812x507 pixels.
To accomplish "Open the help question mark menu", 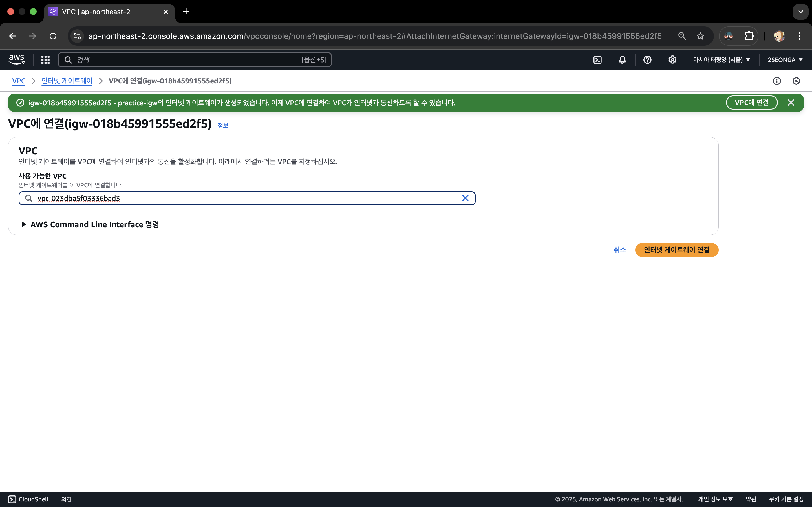I will tap(647, 60).
